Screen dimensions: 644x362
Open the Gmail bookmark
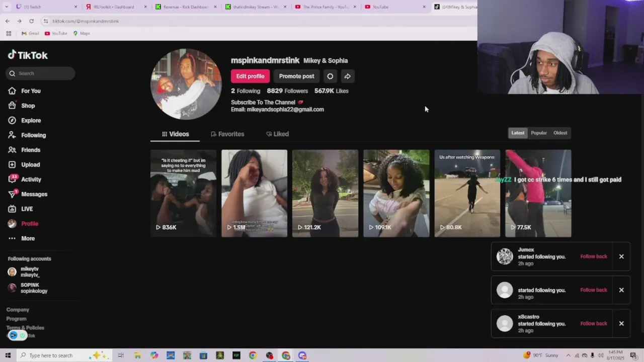point(30,34)
